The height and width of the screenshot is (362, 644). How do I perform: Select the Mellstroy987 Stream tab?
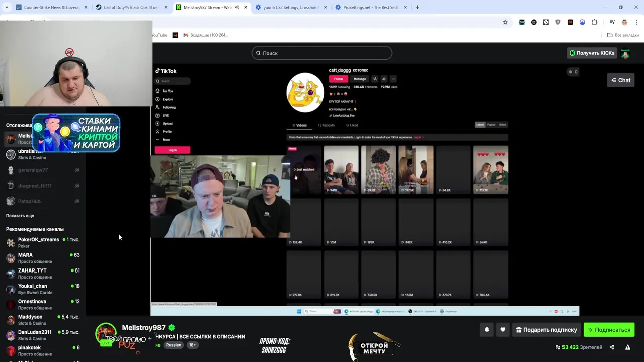[x=211, y=7]
